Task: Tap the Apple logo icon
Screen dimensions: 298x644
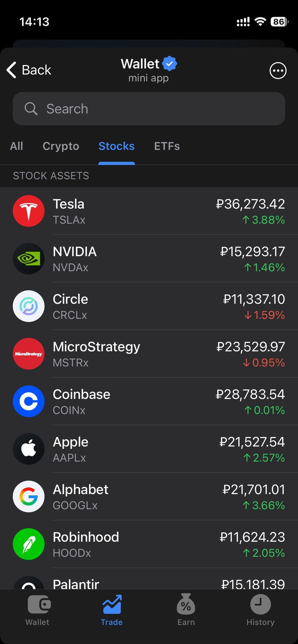Action: (29, 449)
